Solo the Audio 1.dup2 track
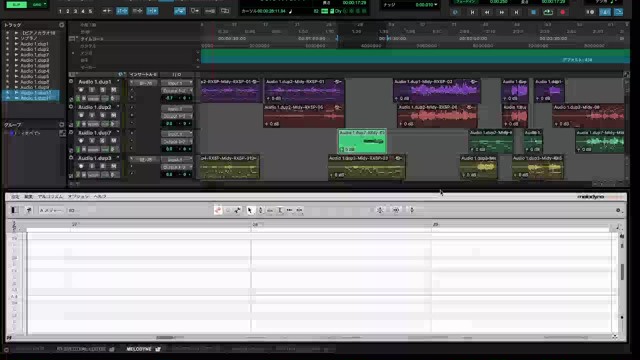Viewport: 640px width, 360px height. [x=102, y=115]
